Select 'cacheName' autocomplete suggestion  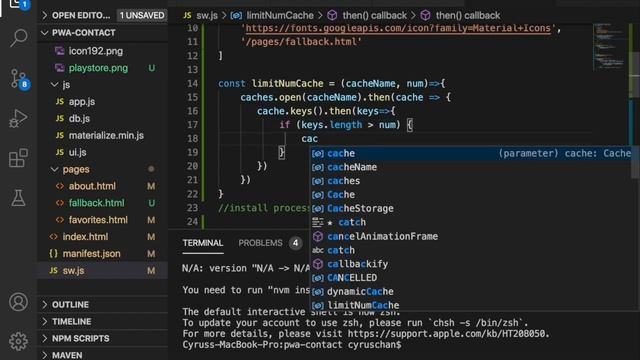(x=471, y=167)
